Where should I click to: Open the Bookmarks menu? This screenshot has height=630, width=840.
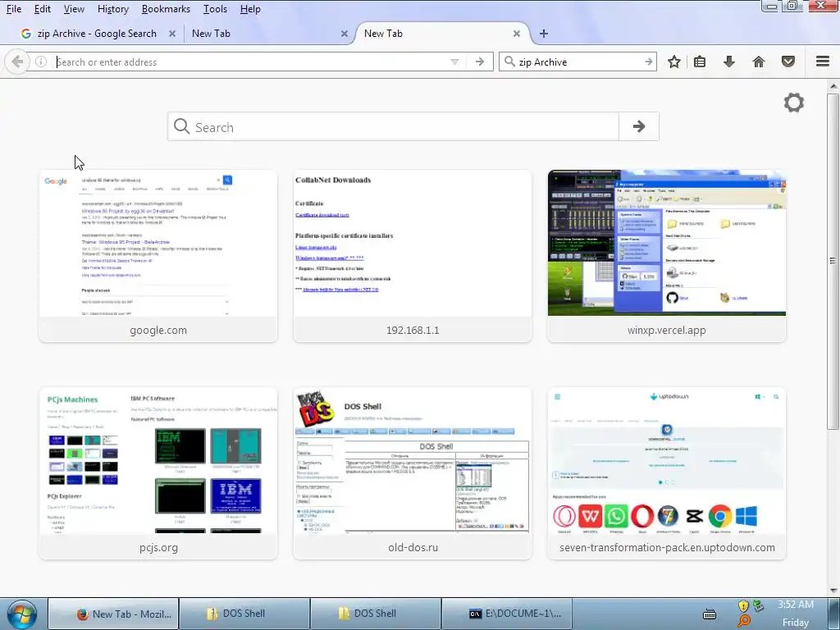tap(166, 9)
